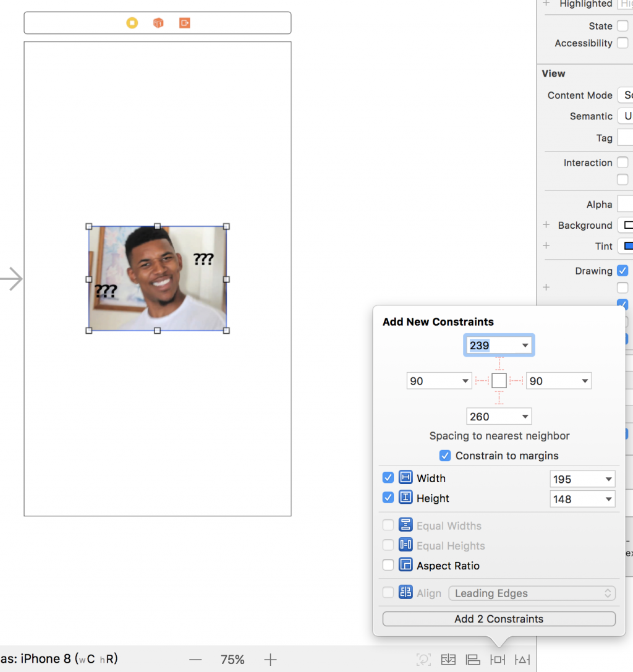The height and width of the screenshot is (672, 633).
Task: Click the "Spacing to nearest neighbor" label
Action: pyautogui.click(x=499, y=435)
